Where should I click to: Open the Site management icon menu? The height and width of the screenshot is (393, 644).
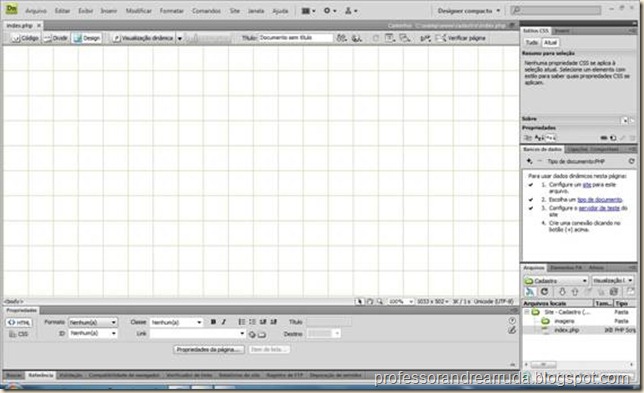click(351, 11)
